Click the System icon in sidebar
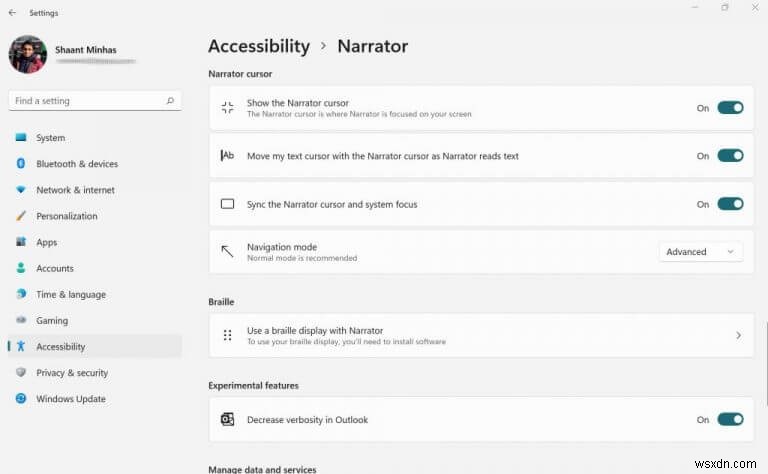This screenshot has height=474, width=768. tap(21, 138)
